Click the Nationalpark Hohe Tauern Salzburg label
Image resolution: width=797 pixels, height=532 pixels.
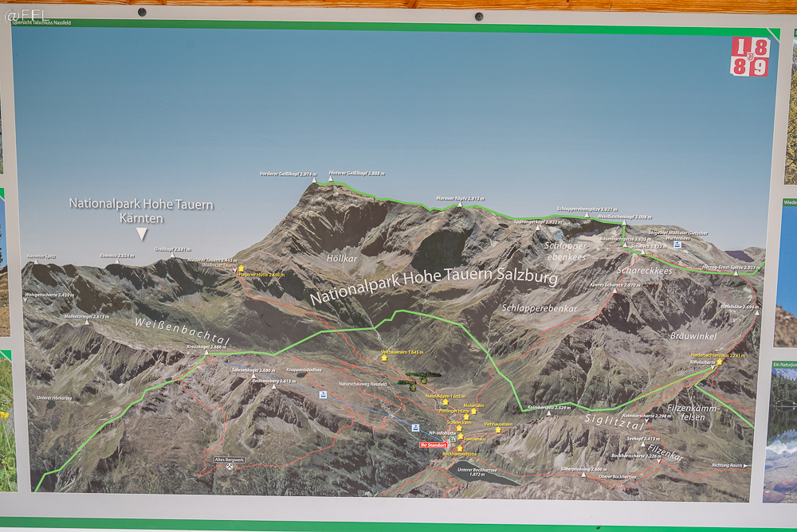(434, 286)
